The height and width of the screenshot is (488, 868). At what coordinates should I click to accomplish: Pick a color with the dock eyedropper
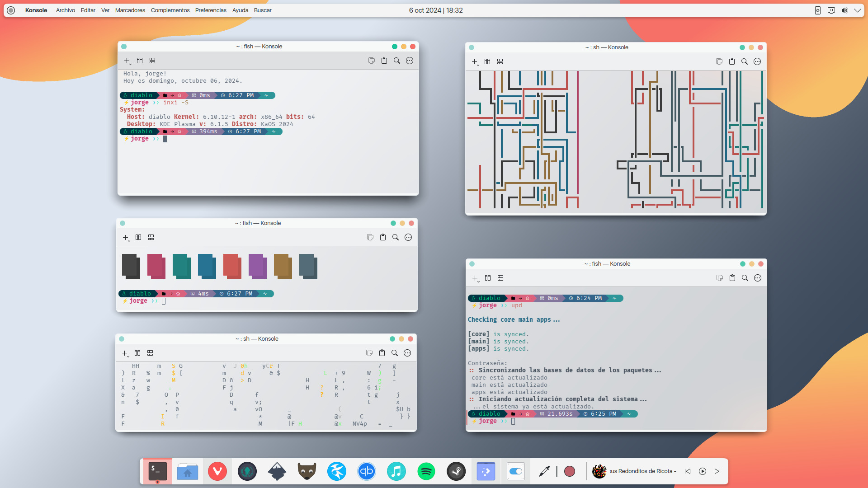coord(544,471)
